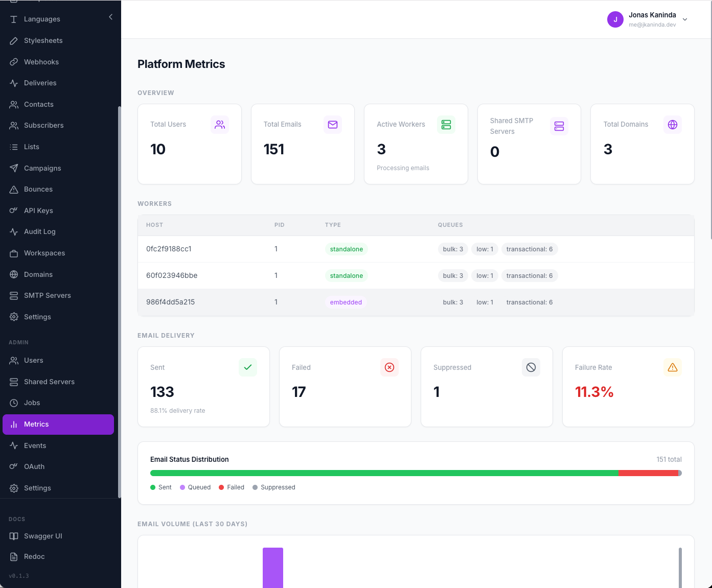Select the Webhooks sidebar icon

click(x=14, y=61)
